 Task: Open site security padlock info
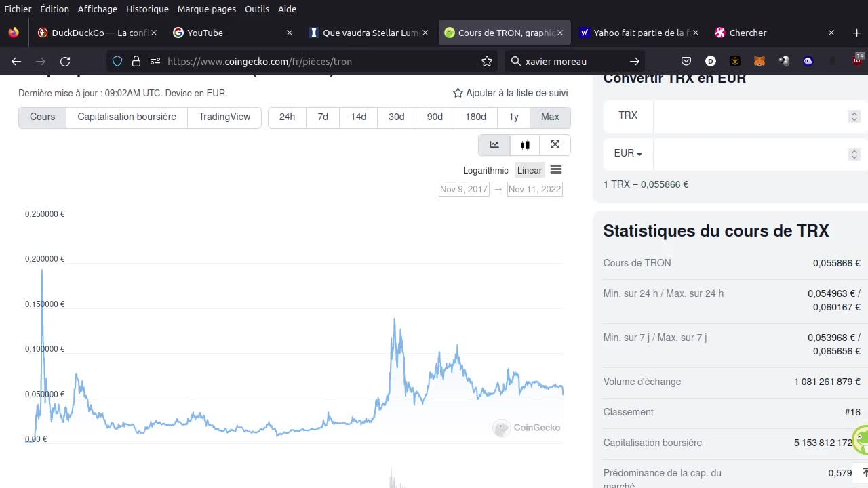click(136, 61)
